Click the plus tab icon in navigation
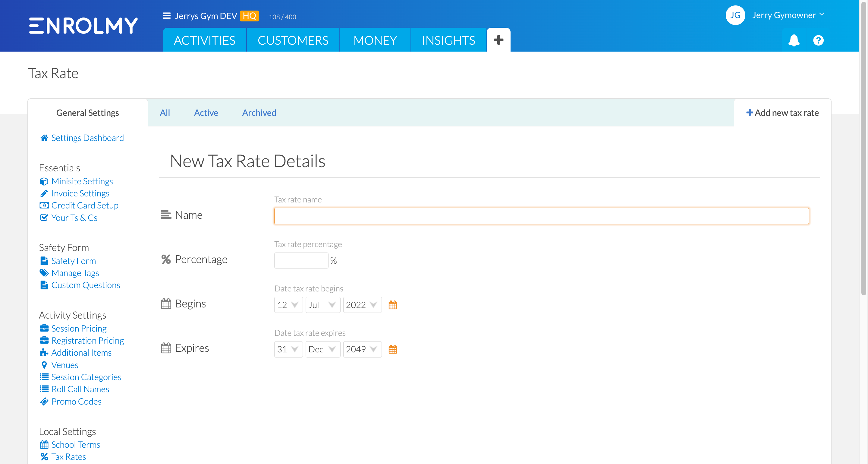 click(x=498, y=40)
